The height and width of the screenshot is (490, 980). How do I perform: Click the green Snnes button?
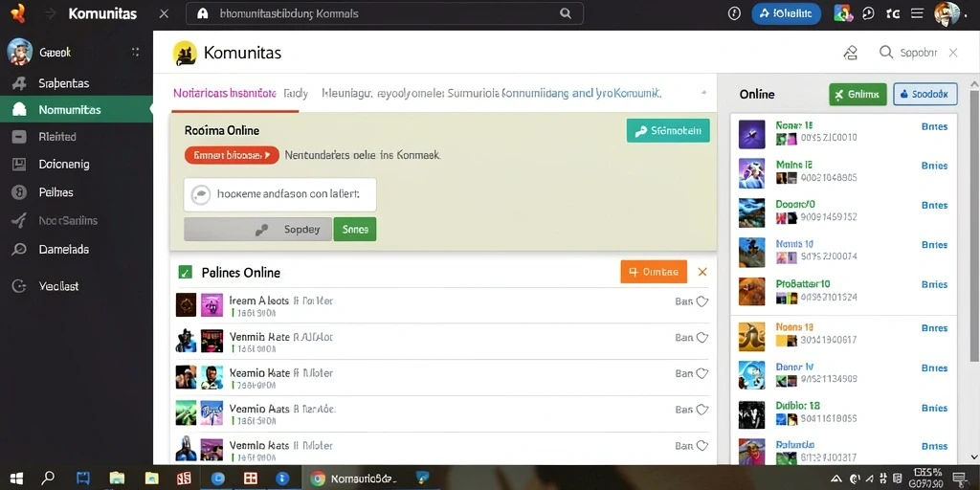pos(355,230)
